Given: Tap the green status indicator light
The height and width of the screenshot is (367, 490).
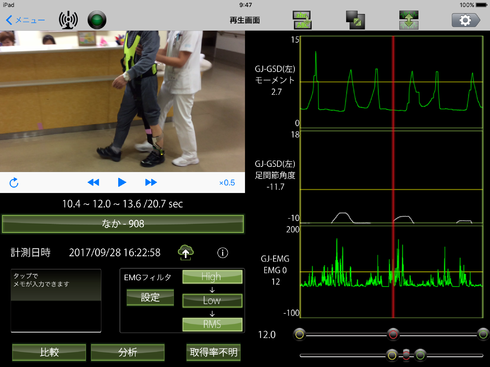Looking at the screenshot, I should 97,20.
